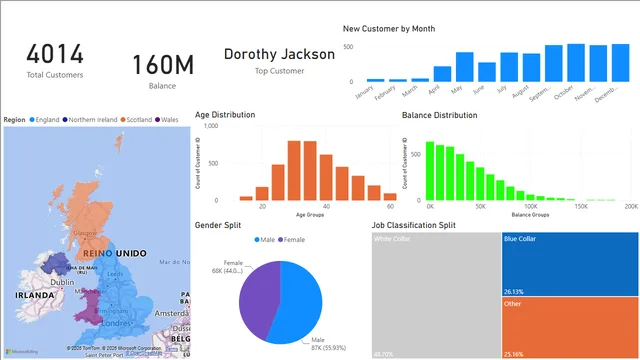Select the October bar in New Customer by Month
This screenshot has width=640, height=360.
576,63
